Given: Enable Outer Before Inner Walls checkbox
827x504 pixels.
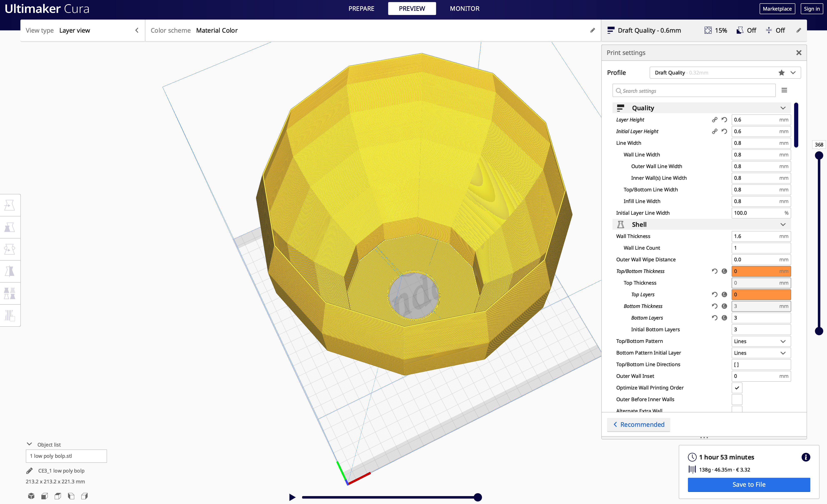Looking at the screenshot, I should click(737, 399).
